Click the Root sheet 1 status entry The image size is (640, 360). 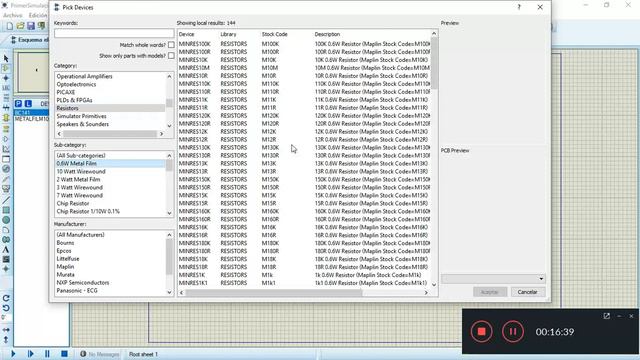coord(143,354)
